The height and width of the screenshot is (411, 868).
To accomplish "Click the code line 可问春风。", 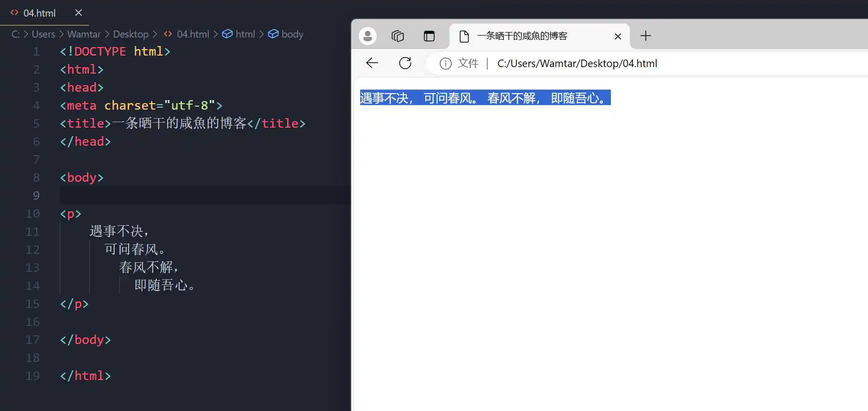I will (x=135, y=249).
